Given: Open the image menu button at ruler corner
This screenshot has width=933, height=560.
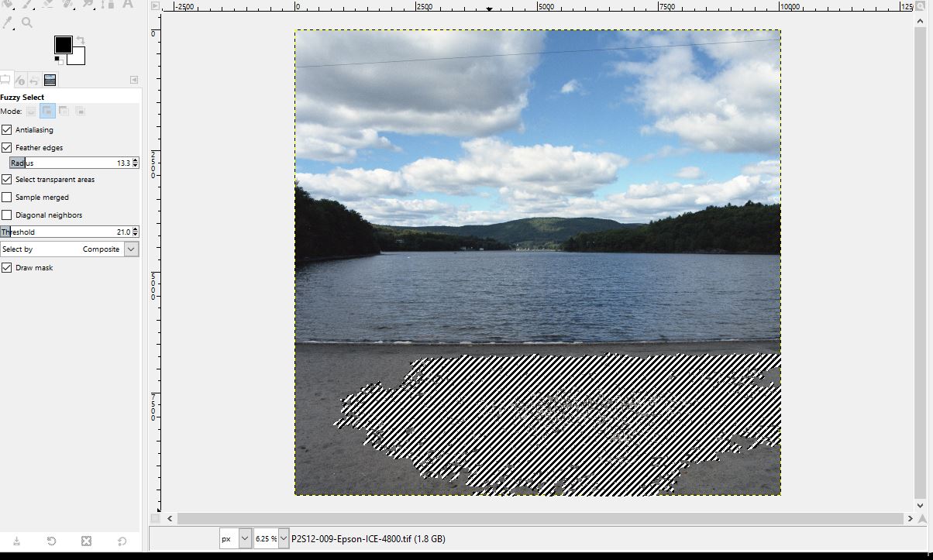Looking at the screenshot, I should (156, 6).
